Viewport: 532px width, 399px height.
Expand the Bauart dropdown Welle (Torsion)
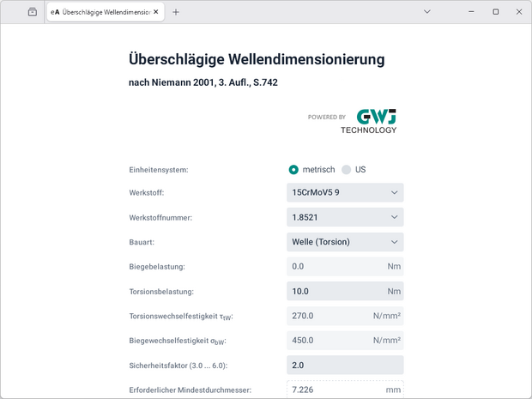click(x=345, y=242)
